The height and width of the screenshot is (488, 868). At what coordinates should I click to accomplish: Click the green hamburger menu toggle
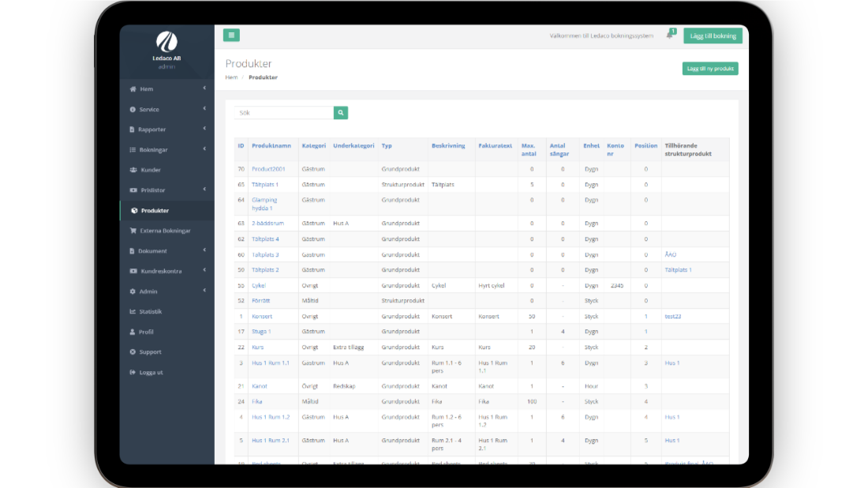pyautogui.click(x=231, y=36)
